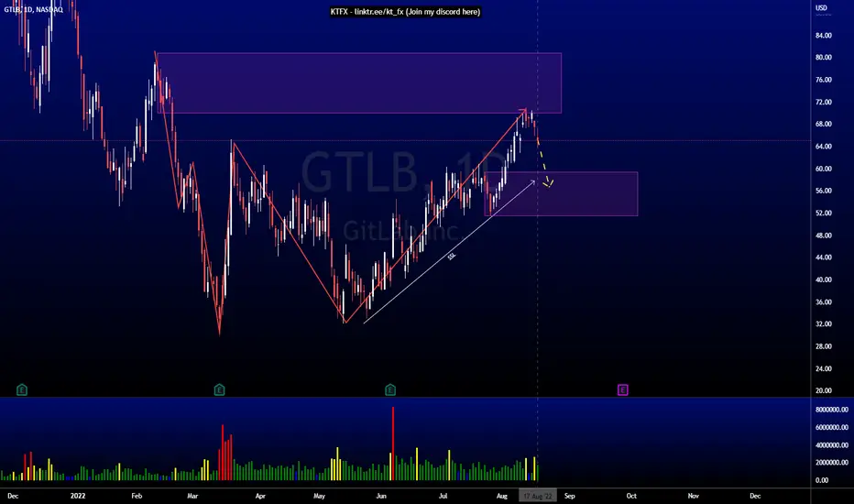The image size is (854, 504).
Task: Click the 64.00 price axis label
Action: click(824, 147)
